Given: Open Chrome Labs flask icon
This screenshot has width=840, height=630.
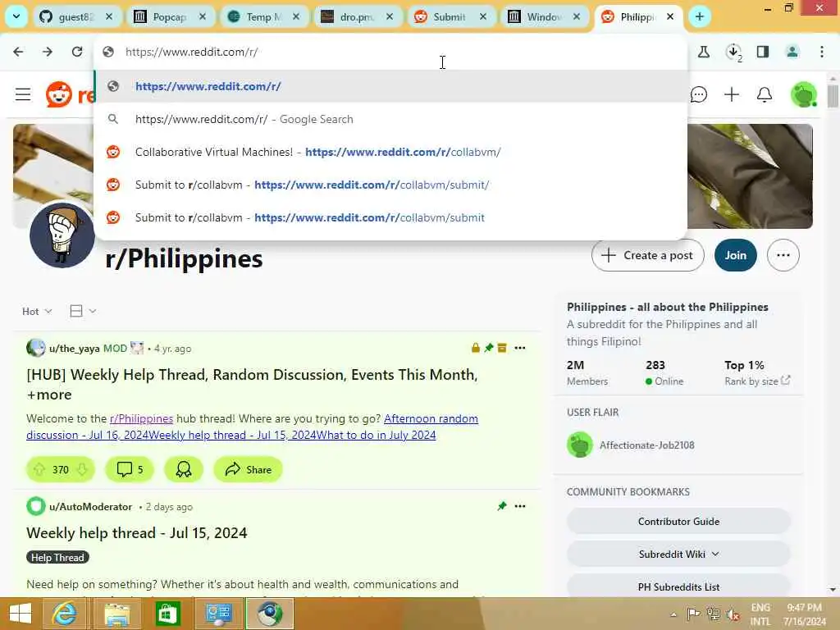Looking at the screenshot, I should point(704,52).
